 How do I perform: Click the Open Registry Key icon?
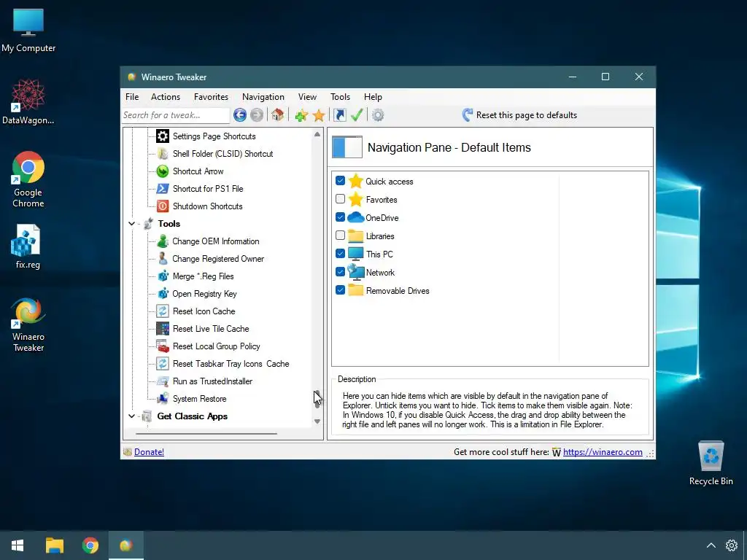[163, 294]
